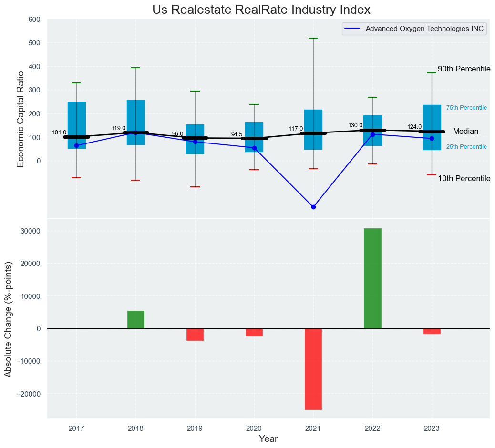
Task: Select the 2021 blue company data point
Action: [313, 207]
